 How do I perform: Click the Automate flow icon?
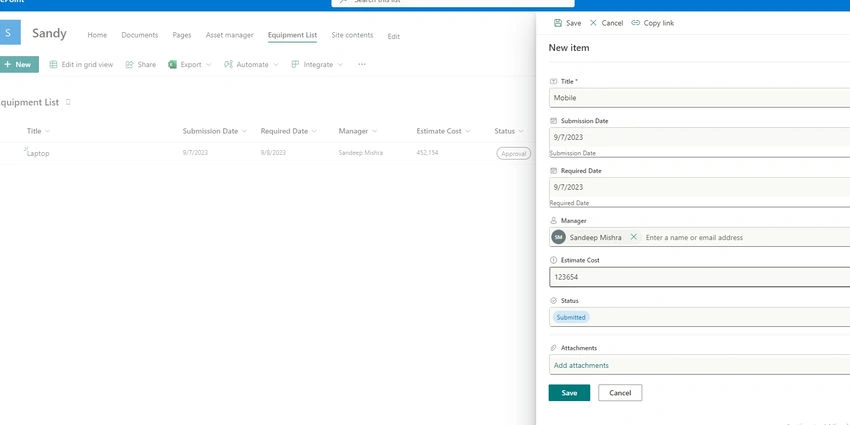(228, 65)
